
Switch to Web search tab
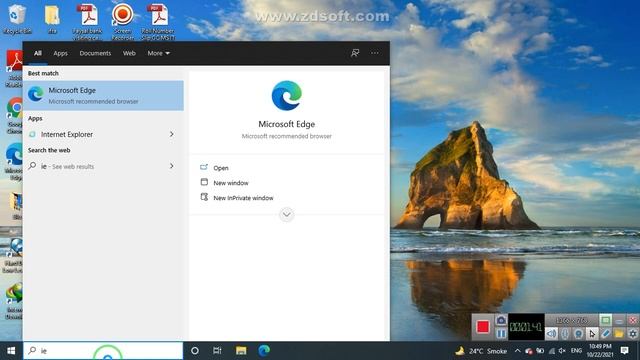click(x=129, y=53)
